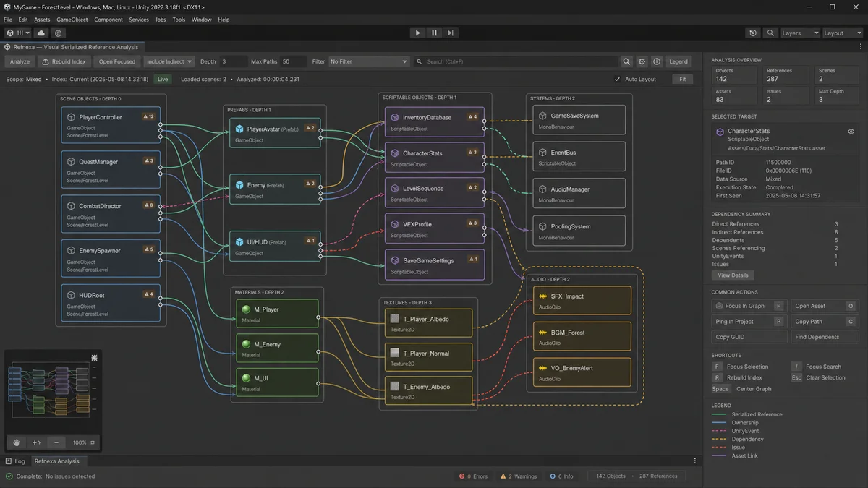Click the SFX_Impact audio waveform icon

[543, 296]
